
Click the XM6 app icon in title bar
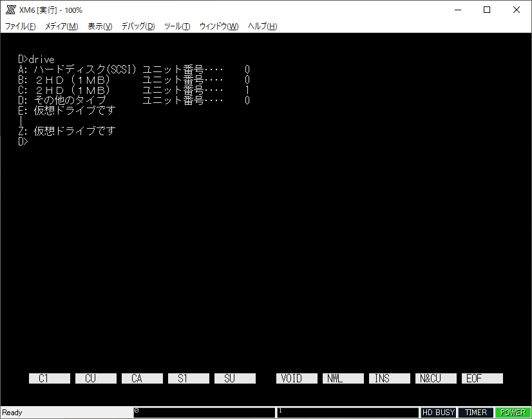coord(10,10)
